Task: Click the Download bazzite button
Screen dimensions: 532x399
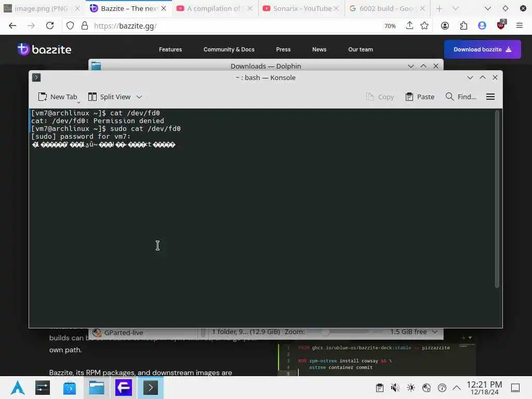Action: tap(483, 49)
